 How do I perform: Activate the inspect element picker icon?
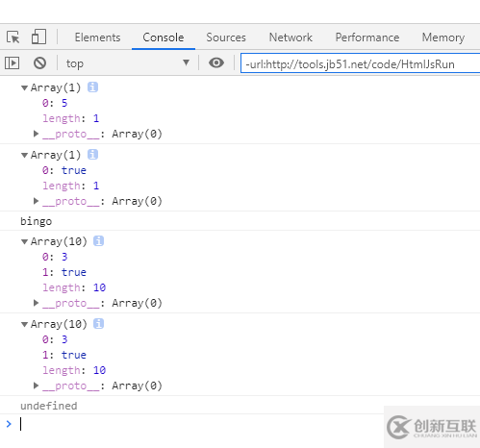[x=13, y=37]
